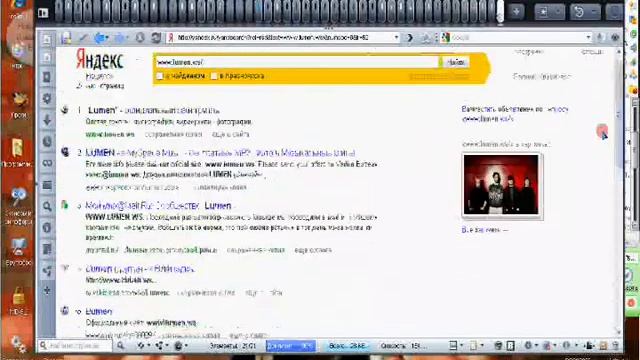Open the settings gear icon in sidebar
The image size is (640, 360).
[47, 98]
